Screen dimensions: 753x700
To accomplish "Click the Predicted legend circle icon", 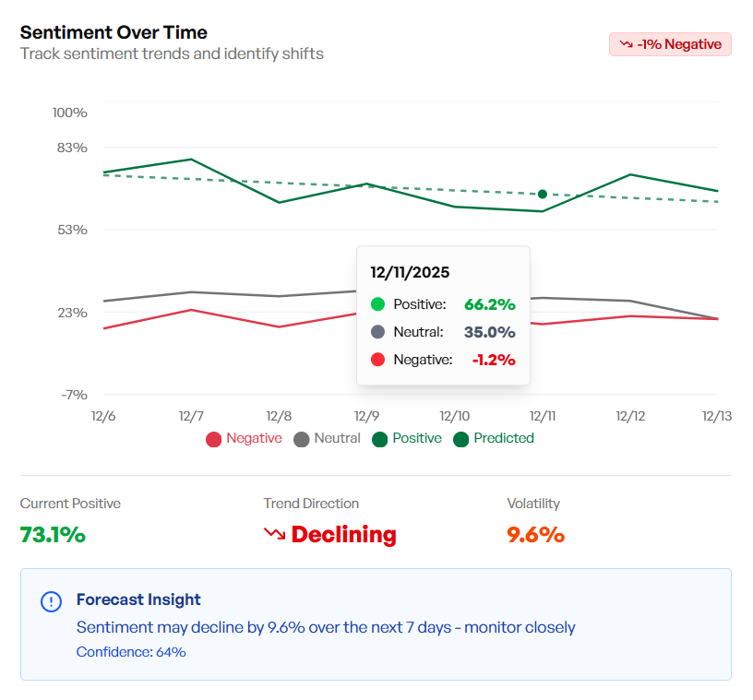I will [x=460, y=439].
